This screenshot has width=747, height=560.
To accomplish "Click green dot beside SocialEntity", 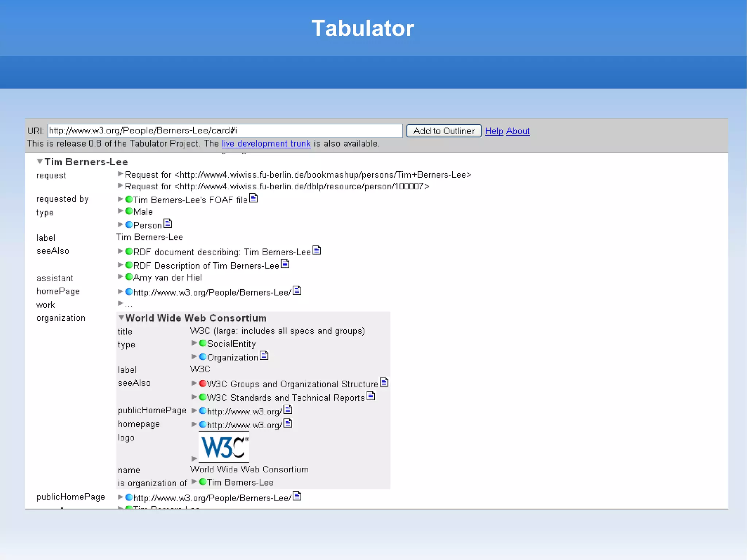I will pyautogui.click(x=203, y=343).
